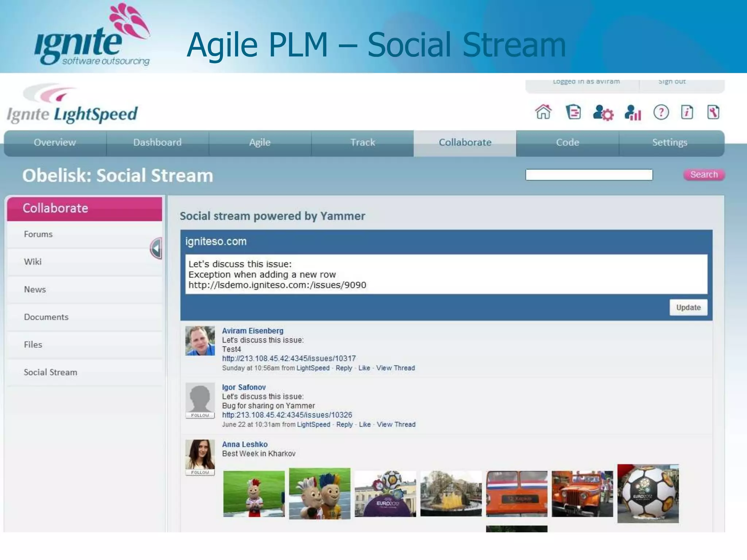The image size is (747, 560).
Task: Open the info page icon
Action: pyautogui.click(x=687, y=112)
